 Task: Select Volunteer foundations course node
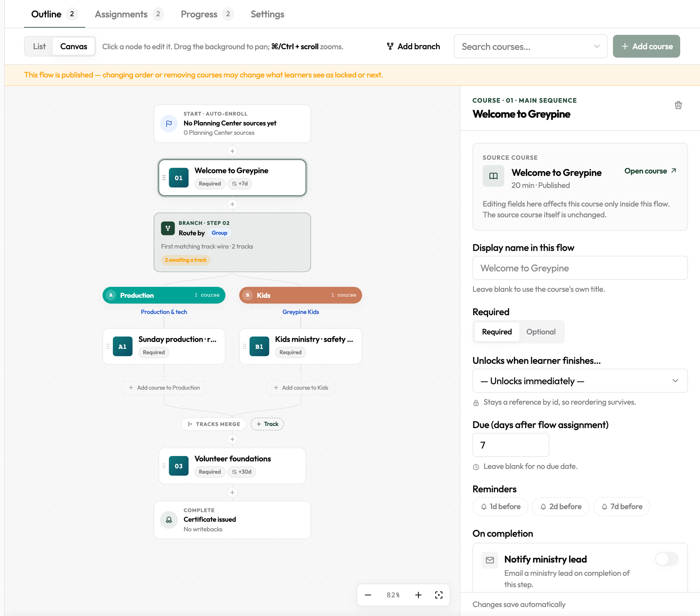point(232,466)
